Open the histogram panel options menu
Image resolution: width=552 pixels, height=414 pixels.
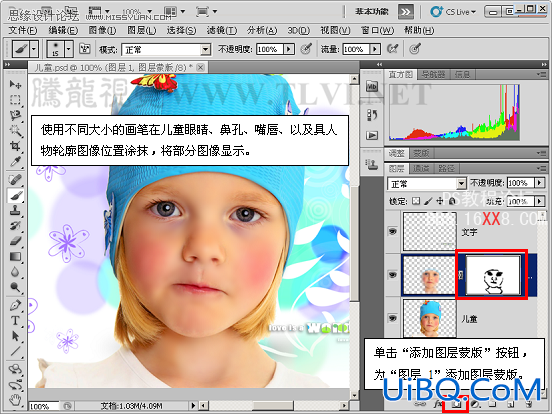[541, 74]
